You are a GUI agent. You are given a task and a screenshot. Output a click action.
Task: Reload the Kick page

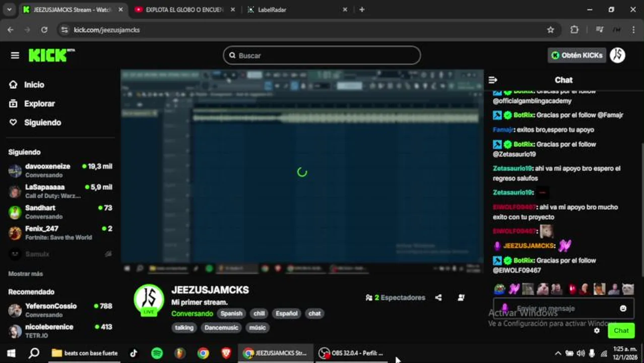tap(44, 30)
